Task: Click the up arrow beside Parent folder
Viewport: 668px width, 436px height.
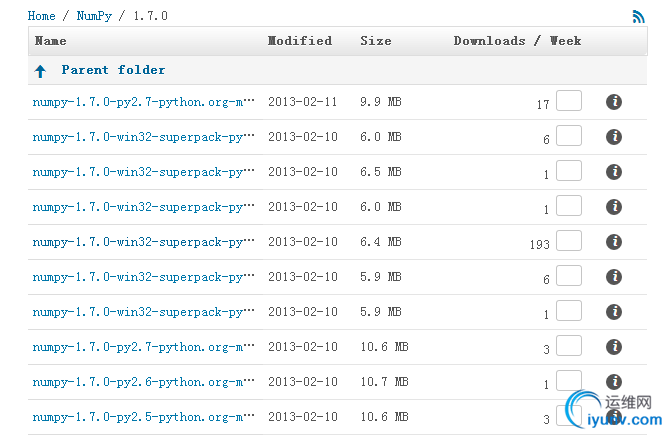Action: pos(40,71)
